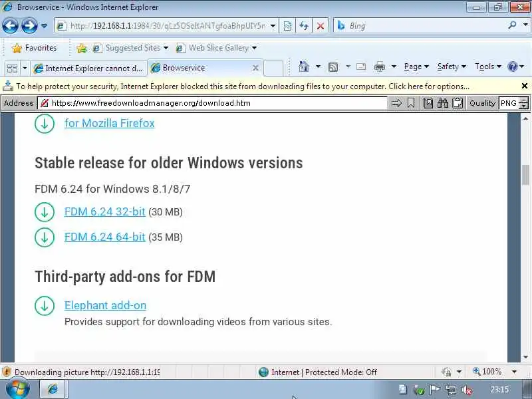This screenshot has height=399, width=532.
Task: Open Suggested Sites favorites item
Action: tap(130, 48)
